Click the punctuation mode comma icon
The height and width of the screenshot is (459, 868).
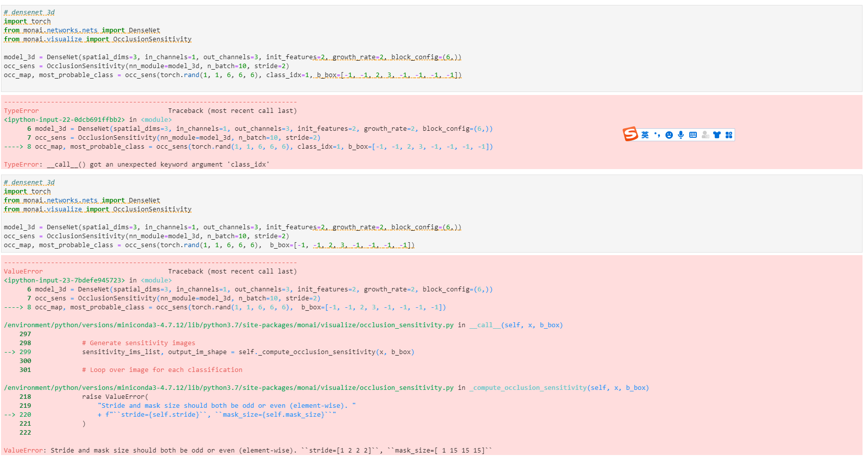pos(657,134)
